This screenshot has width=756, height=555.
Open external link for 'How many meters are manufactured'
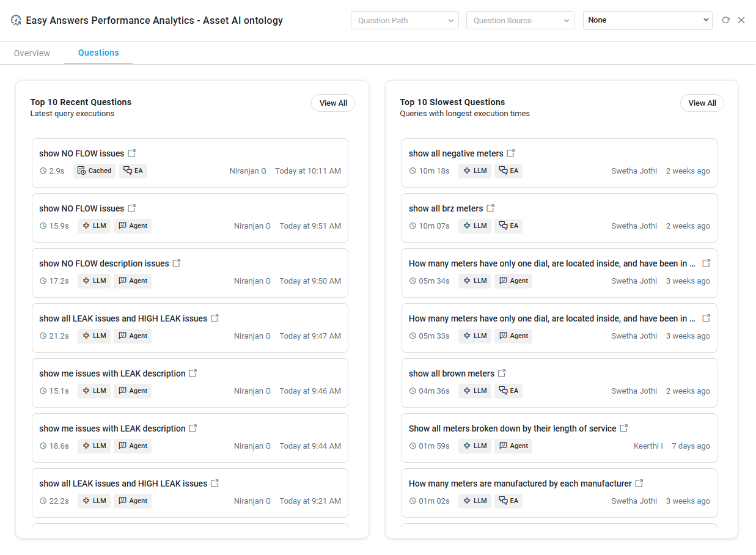point(639,483)
